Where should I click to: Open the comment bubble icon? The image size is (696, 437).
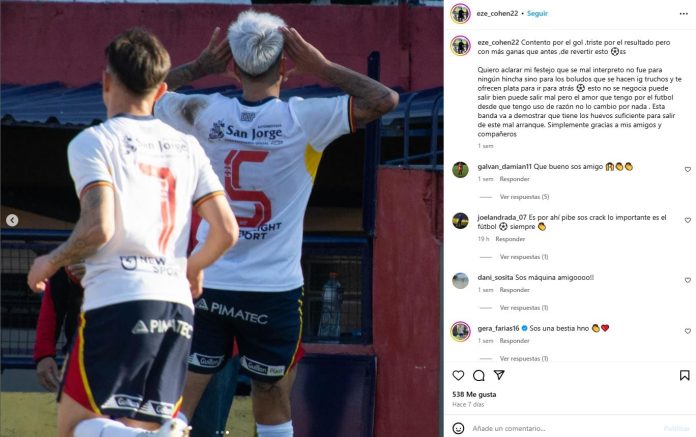click(478, 375)
